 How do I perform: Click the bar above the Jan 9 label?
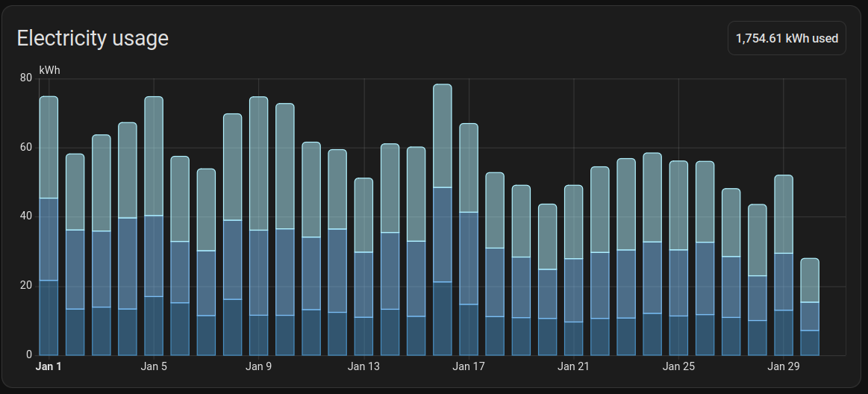tap(258, 225)
